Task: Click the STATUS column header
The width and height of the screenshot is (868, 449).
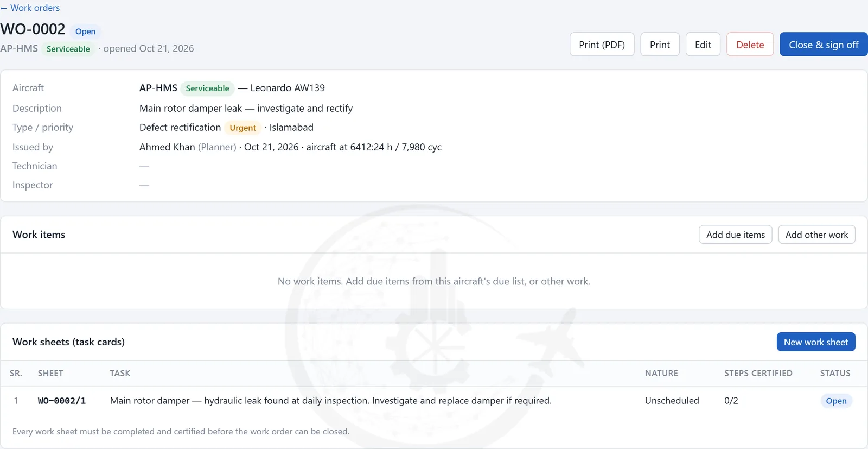Action: [835, 373]
